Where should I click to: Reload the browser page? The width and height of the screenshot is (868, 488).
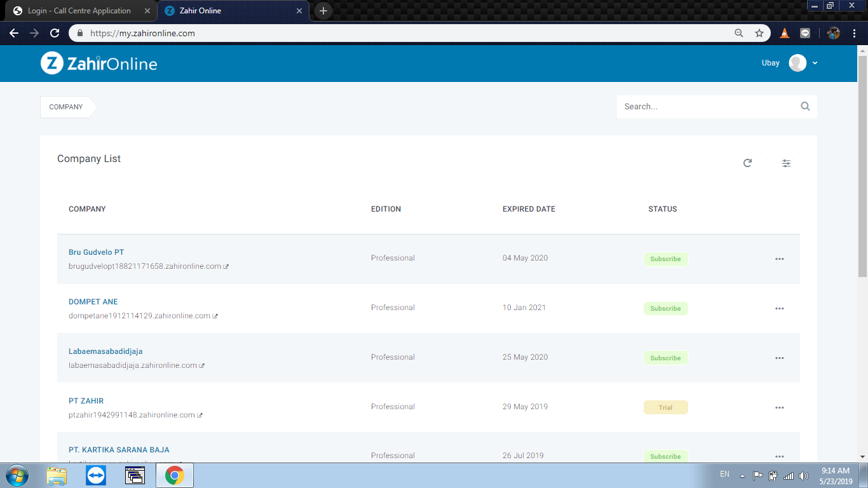[x=55, y=33]
